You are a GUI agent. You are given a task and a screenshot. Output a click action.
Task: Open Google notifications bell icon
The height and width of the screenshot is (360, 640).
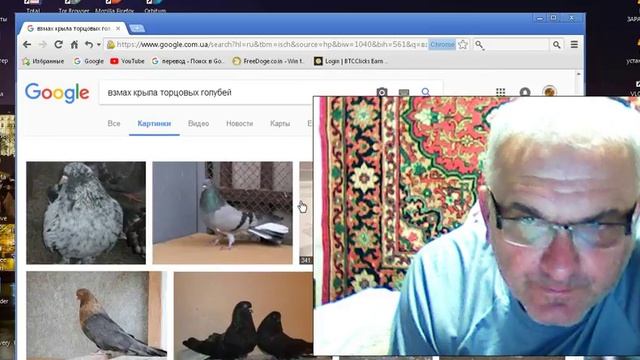(x=525, y=92)
